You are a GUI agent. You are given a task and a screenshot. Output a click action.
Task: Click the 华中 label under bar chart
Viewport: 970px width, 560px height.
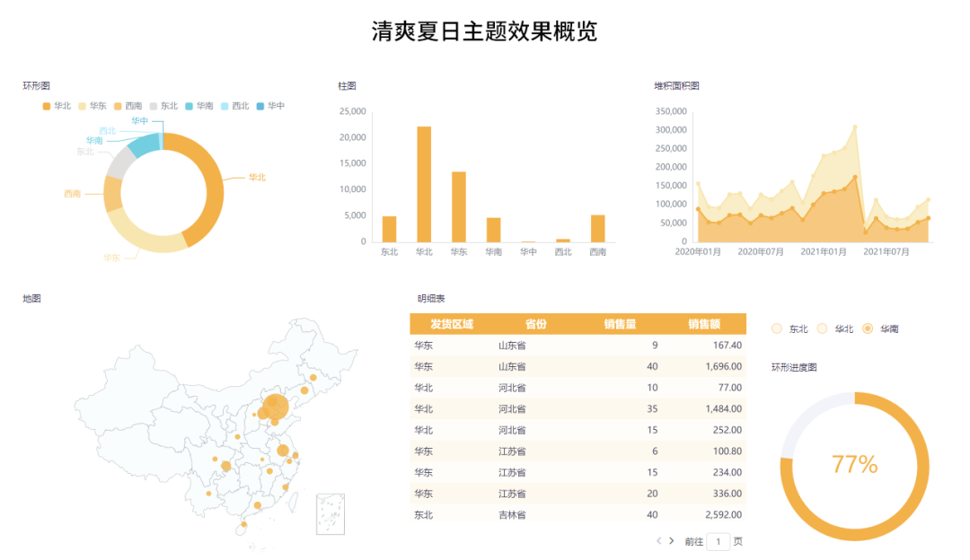click(528, 251)
